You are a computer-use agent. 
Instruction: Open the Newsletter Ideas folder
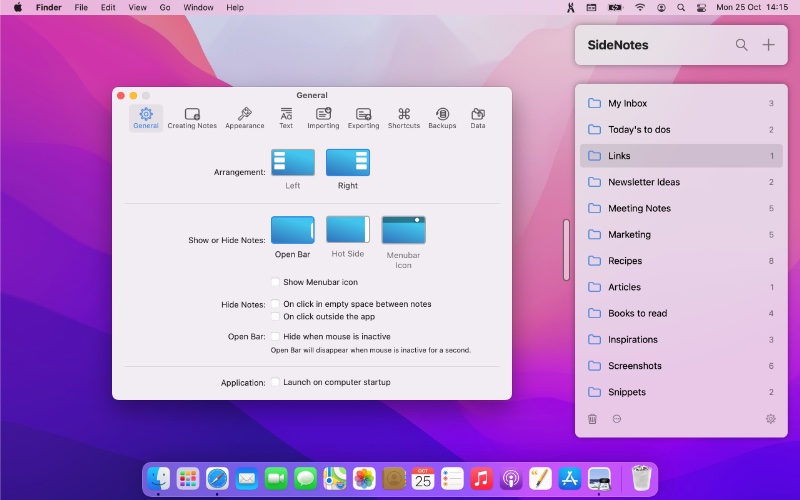click(681, 182)
